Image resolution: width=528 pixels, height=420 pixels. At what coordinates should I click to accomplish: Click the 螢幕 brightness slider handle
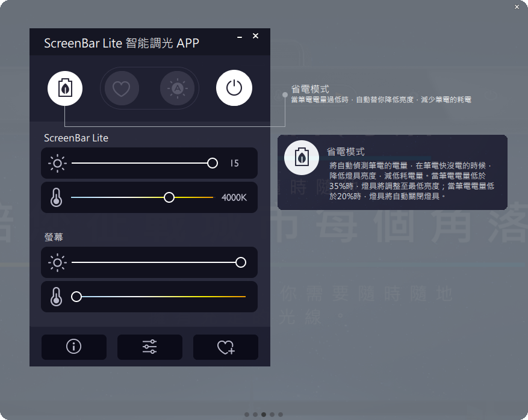(x=241, y=262)
